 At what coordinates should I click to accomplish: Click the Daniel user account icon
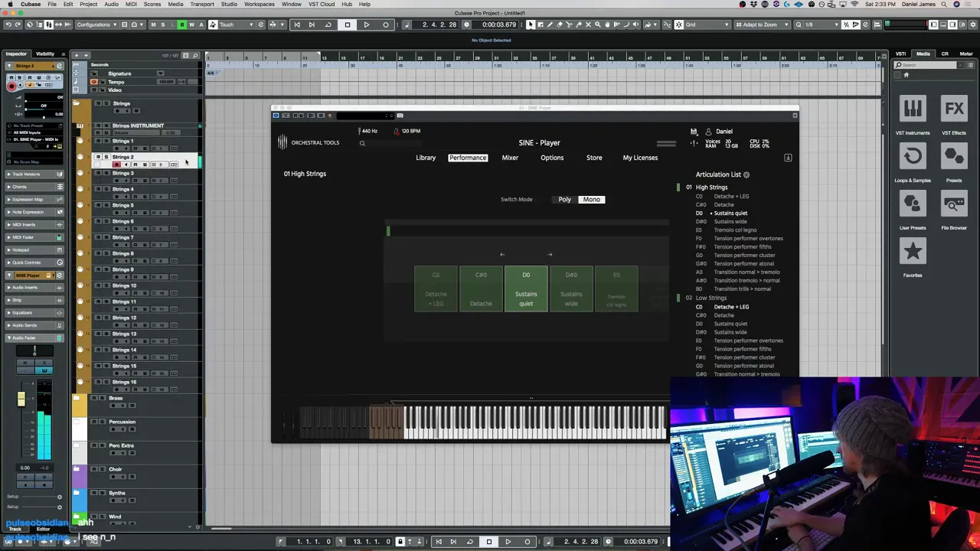click(708, 132)
